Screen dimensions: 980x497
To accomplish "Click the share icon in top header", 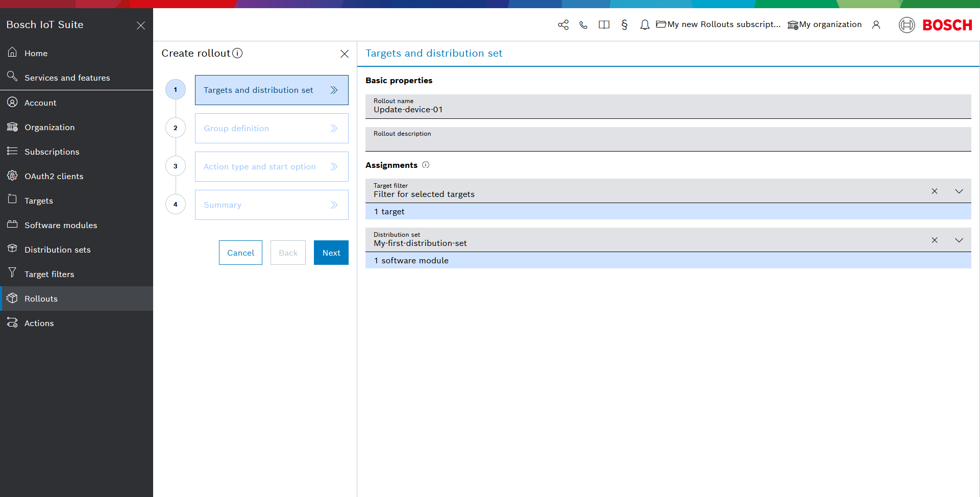I will coord(563,25).
